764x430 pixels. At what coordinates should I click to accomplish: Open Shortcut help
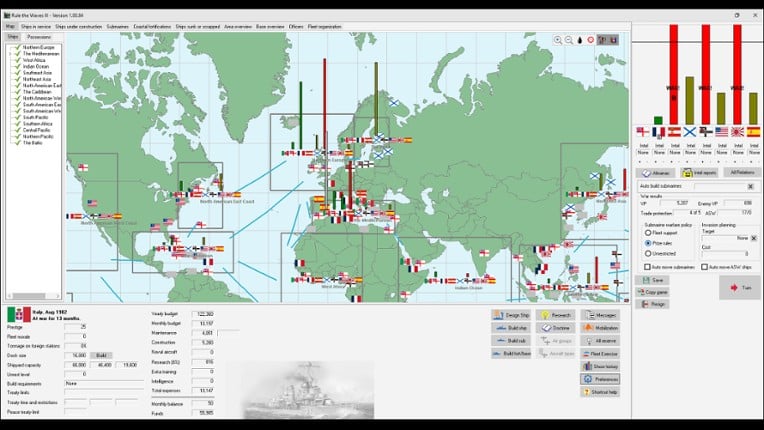[599, 393]
